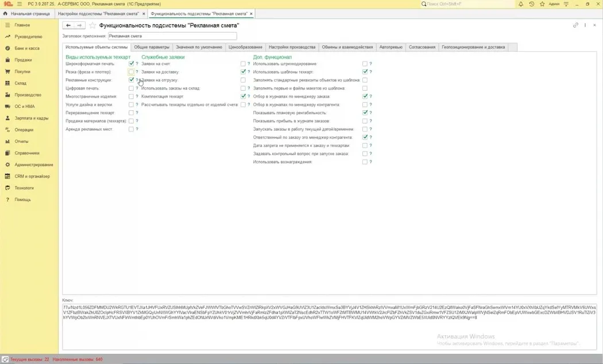Open the Зарплата и кадры section
This screenshot has width=603, height=364.
point(31,118)
